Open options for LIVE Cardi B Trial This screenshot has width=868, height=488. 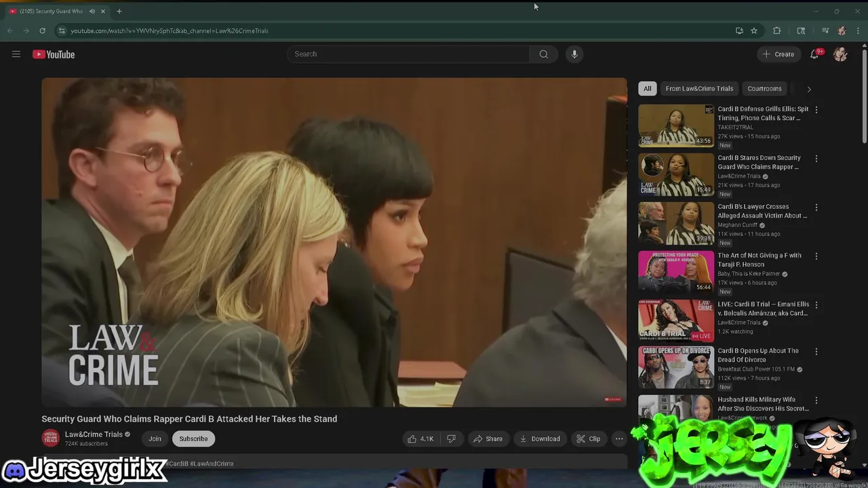816,305
